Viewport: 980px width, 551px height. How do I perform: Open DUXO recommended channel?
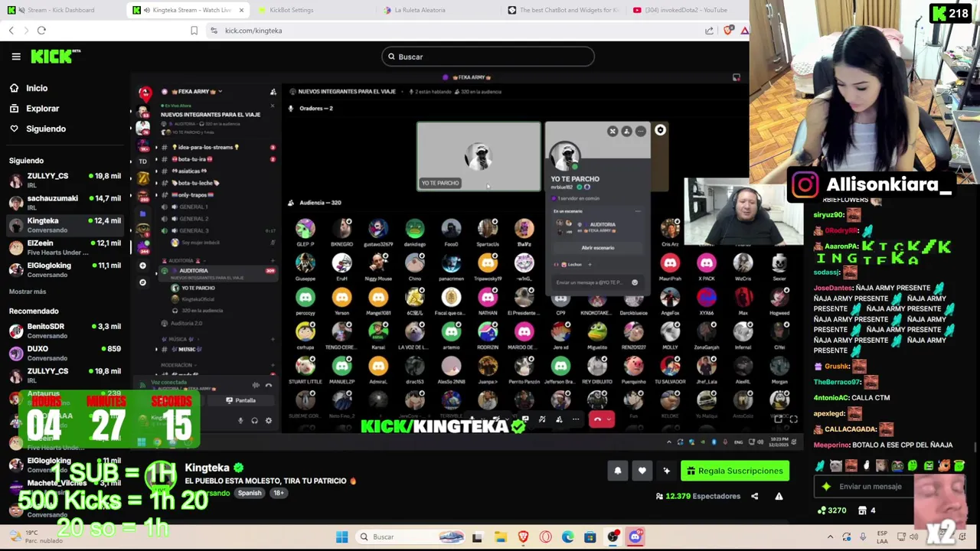[x=65, y=353]
